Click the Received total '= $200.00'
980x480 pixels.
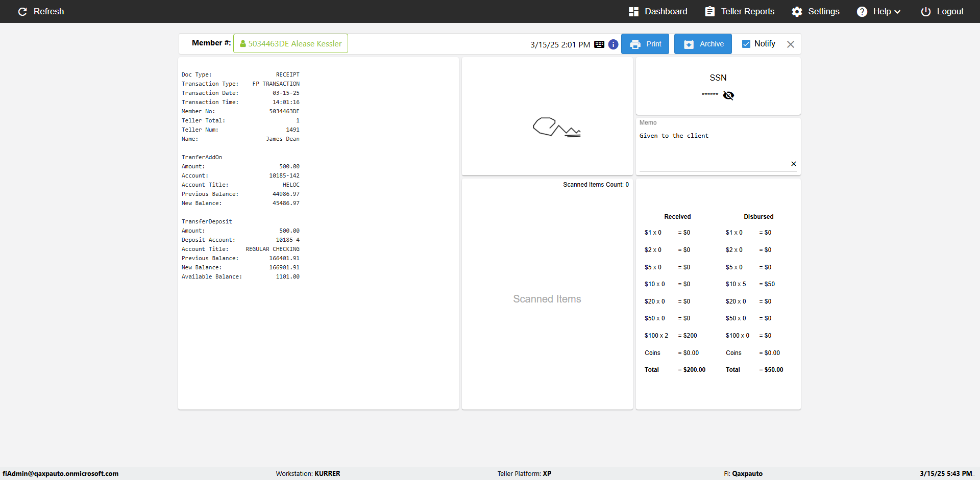(x=692, y=370)
